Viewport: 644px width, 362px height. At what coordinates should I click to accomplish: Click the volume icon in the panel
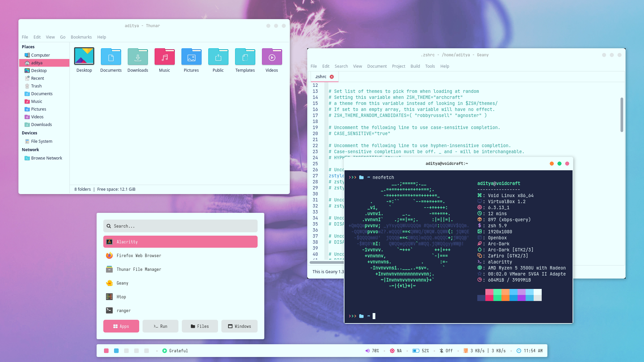(x=367, y=351)
